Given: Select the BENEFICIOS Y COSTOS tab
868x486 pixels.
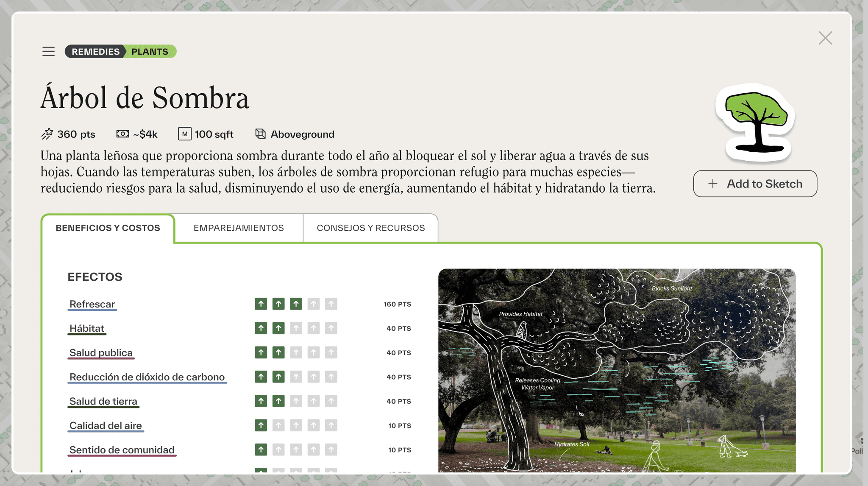Looking at the screenshot, I should 108,228.
